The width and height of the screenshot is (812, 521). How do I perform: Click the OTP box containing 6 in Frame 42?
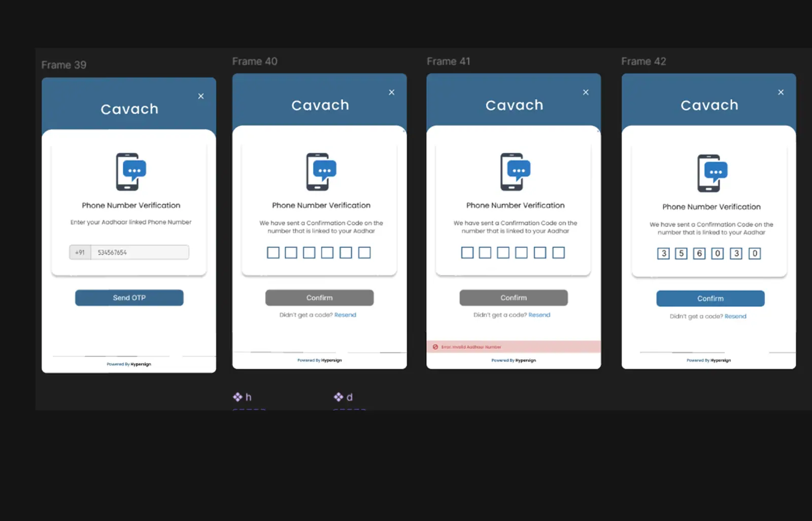tap(699, 253)
